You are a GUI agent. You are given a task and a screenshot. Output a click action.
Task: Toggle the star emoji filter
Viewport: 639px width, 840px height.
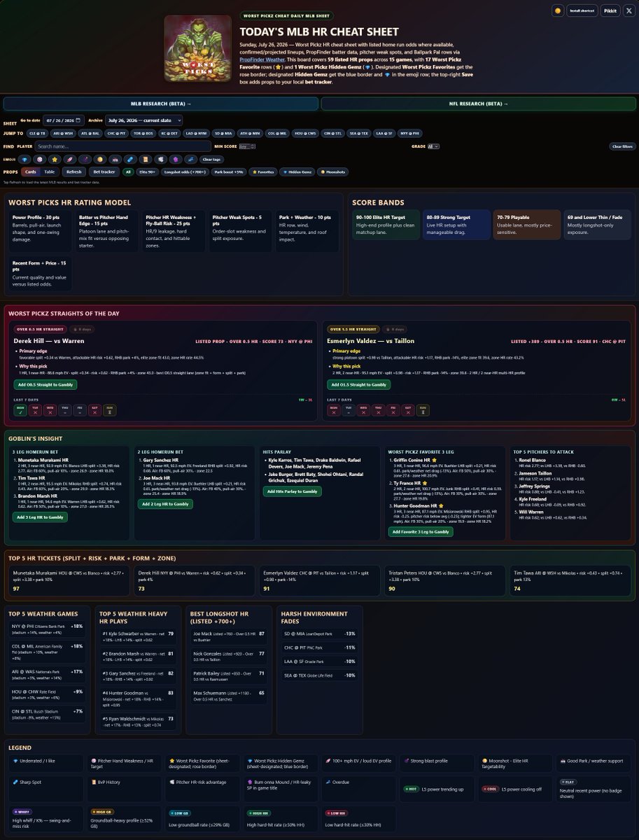coord(55,159)
